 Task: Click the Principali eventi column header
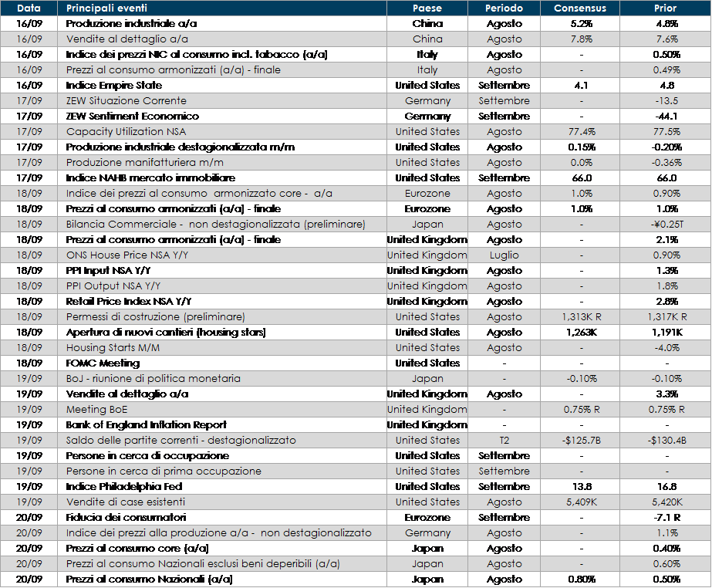(x=106, y=8)
